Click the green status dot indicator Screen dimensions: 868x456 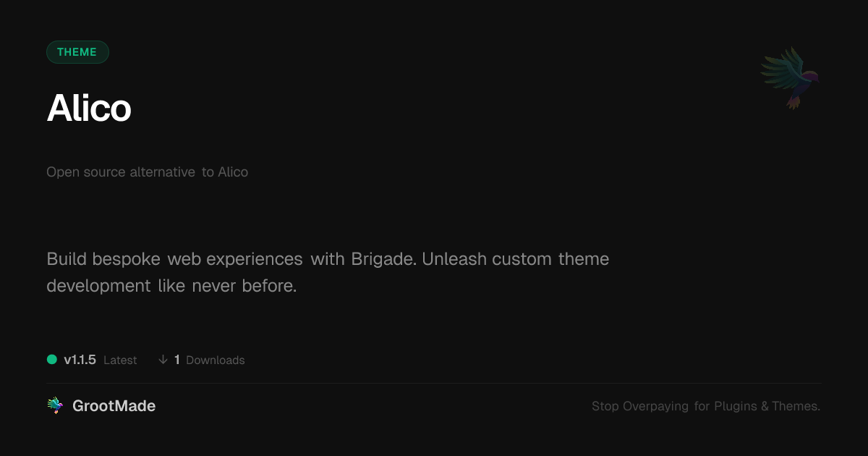tap(52, 360)
